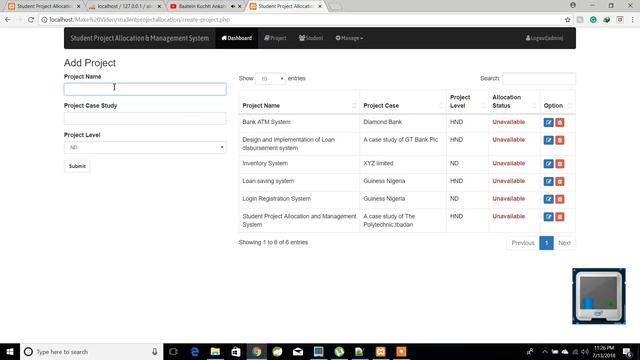The image size is (640, 360).
Task: Expand the Manage menu in navbar
Action: 349,38
